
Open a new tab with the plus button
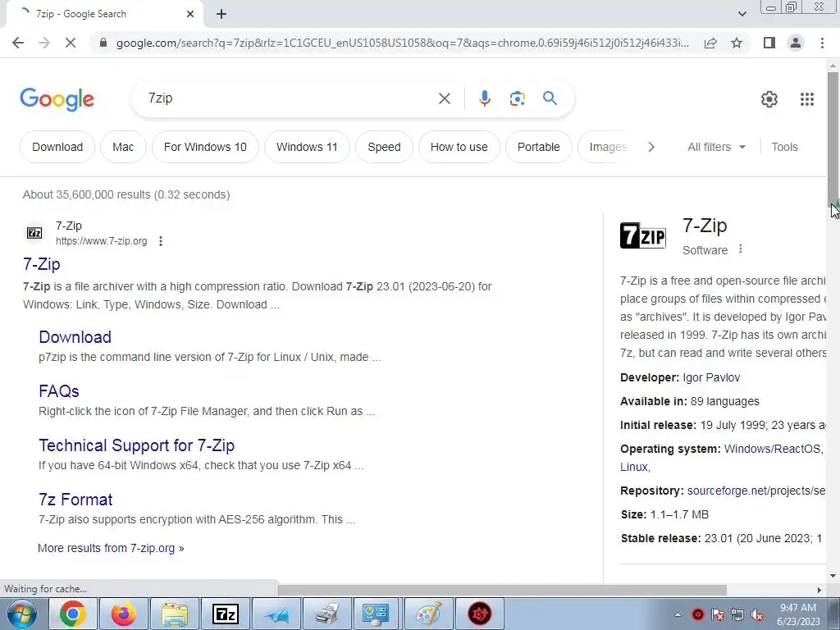pos(221,14)
